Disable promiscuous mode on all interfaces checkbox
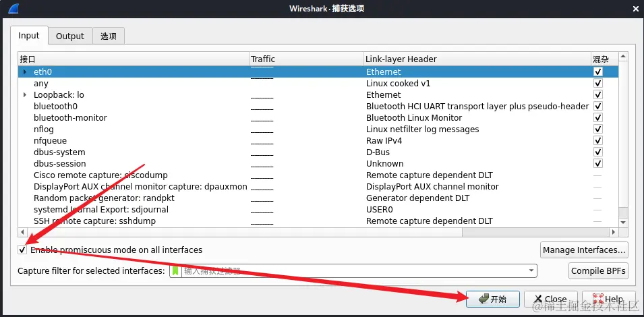This screenshot has width=644, height=317. [22, 250]
